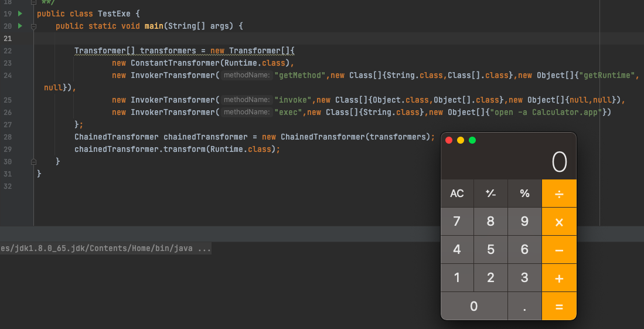Image resolution: width=644 pixels, height=329 pixels.
Task: Tap the 6 key on Calculator
Action: (x=524, y=250)
